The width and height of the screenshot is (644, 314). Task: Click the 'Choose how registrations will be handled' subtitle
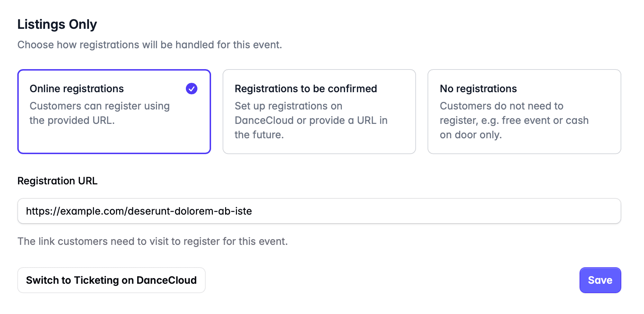(x=150, y=45)
